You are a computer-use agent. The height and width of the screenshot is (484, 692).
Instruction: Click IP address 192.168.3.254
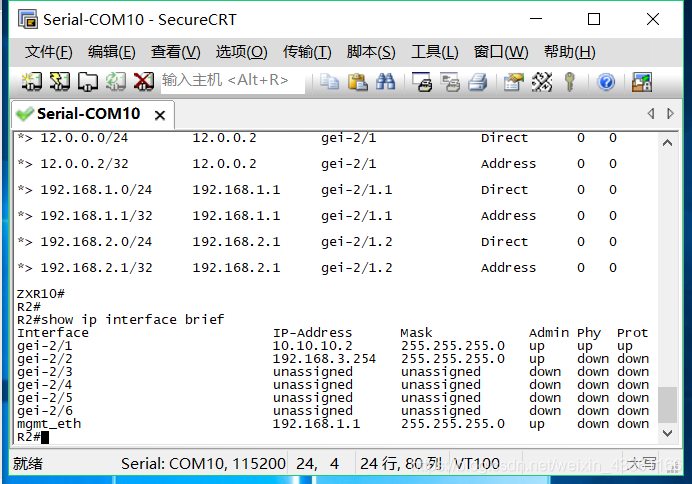(x=324, y=359)
